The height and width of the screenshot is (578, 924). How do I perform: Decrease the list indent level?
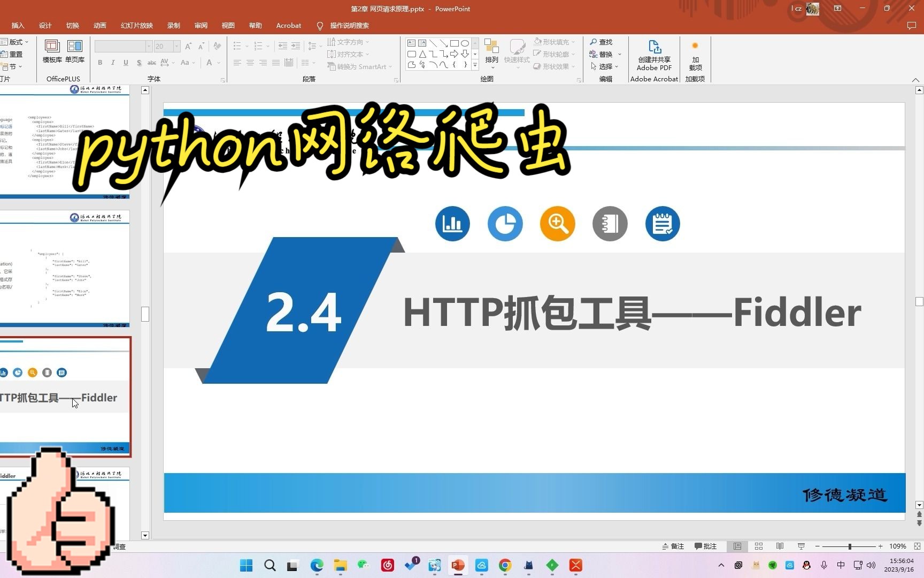point(283,47)
